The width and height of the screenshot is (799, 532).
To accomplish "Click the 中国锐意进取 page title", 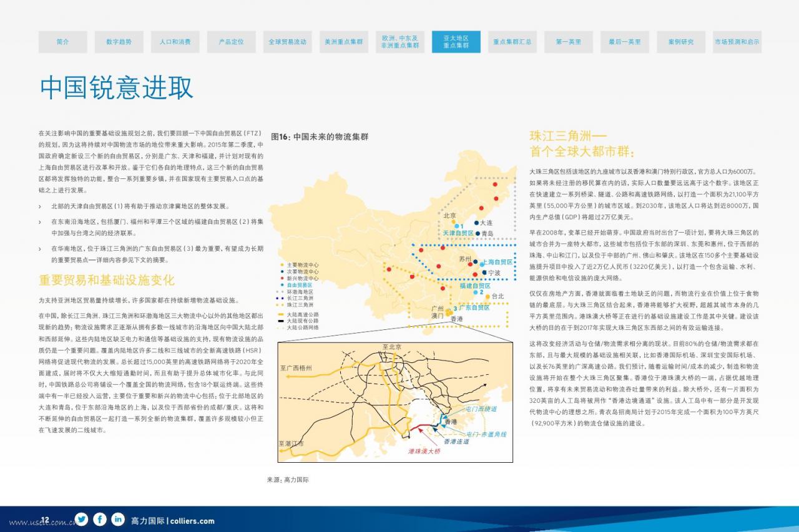I will (117, 88).
